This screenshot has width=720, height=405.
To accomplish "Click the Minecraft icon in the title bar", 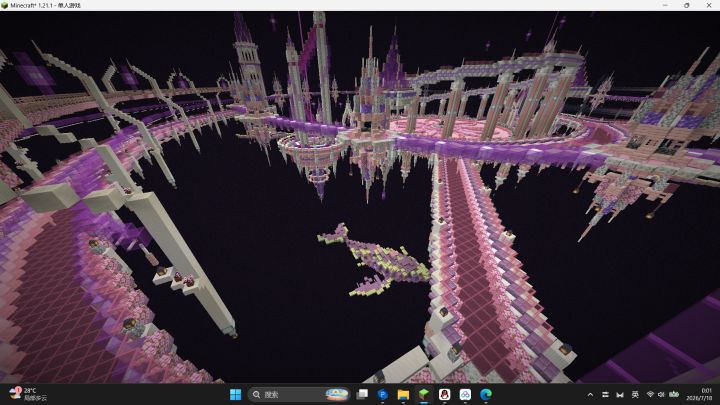I will pos(5,6).
